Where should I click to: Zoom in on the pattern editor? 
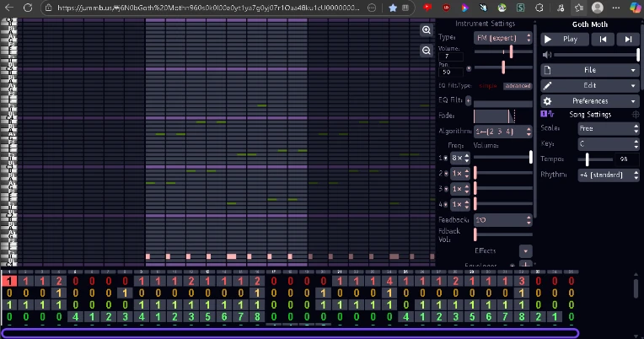point(427,30)
